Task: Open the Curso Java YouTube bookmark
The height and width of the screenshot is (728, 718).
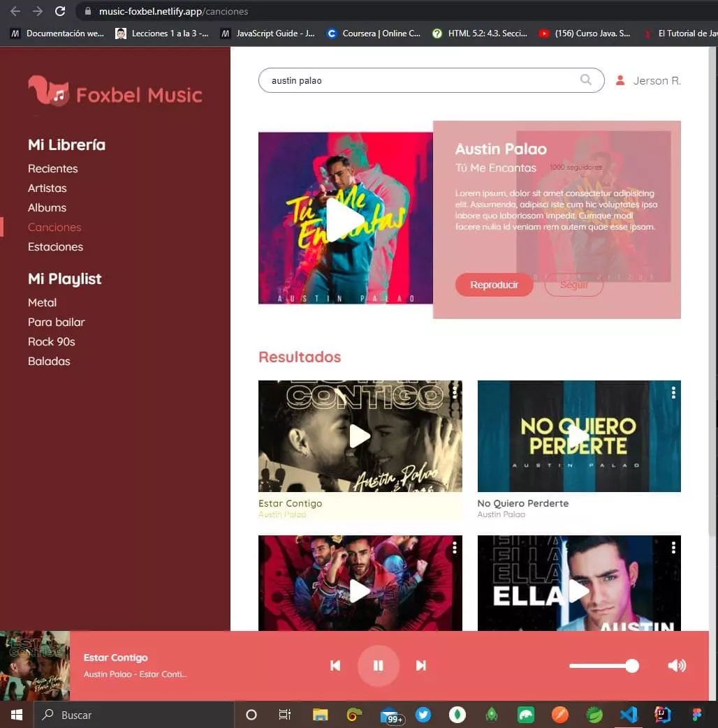Action: 584,34
